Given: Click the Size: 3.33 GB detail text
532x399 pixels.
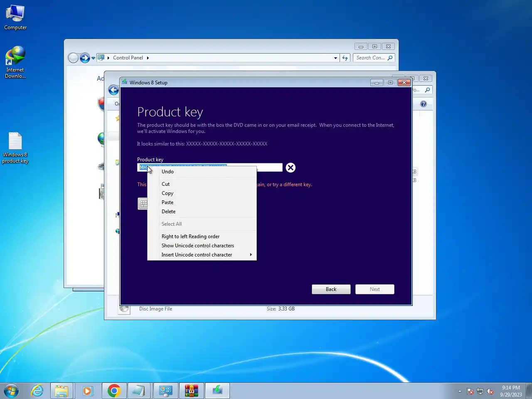Looking at the screenshot, I should (281, 309).
